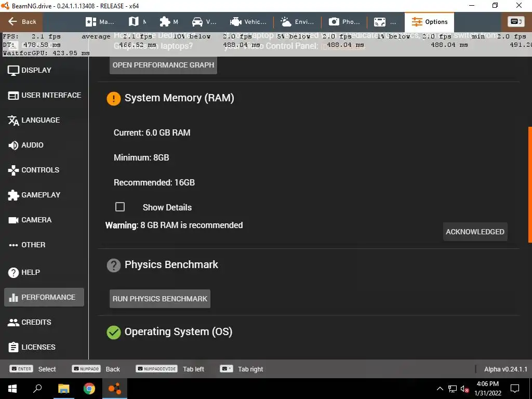Open the Main Menu tab with star icon
Viewport: 532px width, 399px height.
[100, 22]
